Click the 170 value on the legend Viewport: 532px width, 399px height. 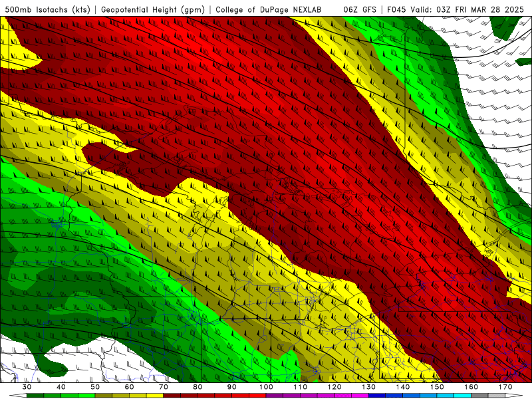click(x=505, y=387)
